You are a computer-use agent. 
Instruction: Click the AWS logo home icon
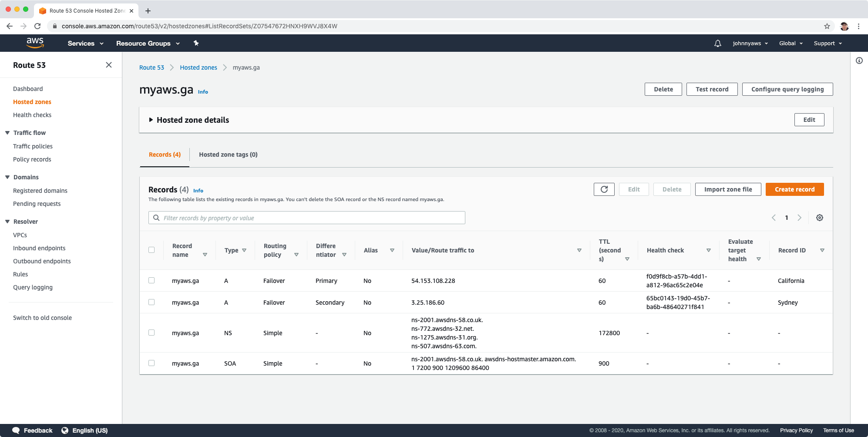35,43
